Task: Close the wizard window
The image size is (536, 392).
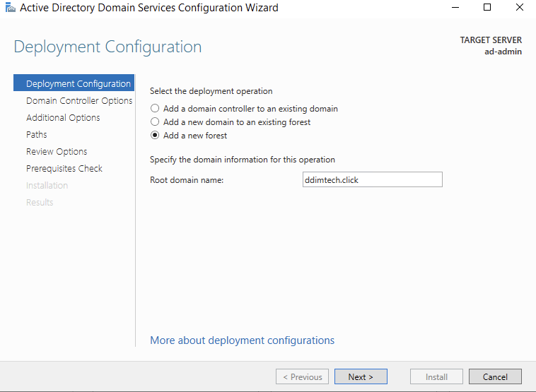Action: pyautogui.click(x=519, y=7)
